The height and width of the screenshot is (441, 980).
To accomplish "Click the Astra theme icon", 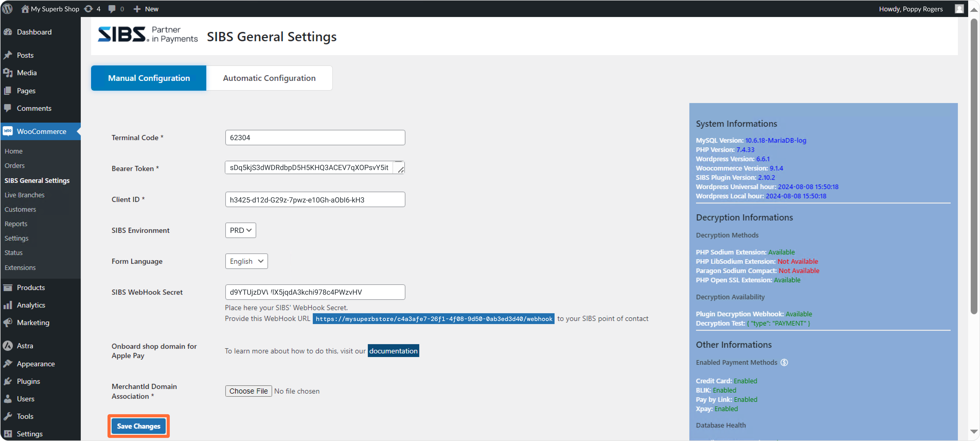I will tap(8, 345).
